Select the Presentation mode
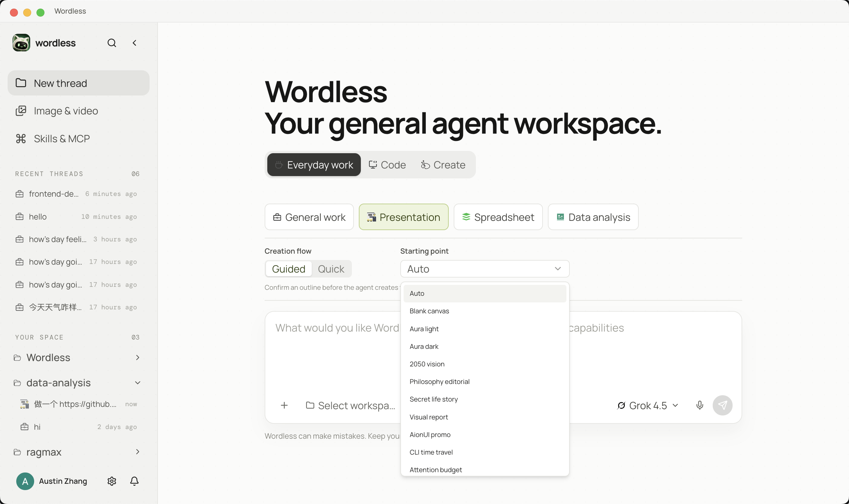The image size is (849, 504). click(404, 217)
